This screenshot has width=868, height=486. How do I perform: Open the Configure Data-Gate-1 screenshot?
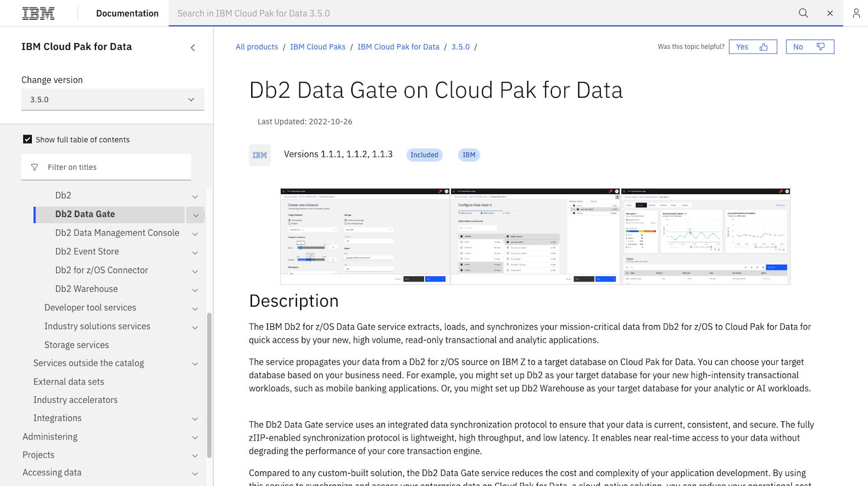click(535, 237)
